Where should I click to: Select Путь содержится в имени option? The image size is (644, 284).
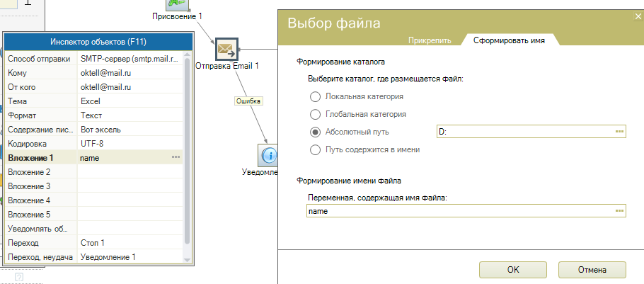316,149
